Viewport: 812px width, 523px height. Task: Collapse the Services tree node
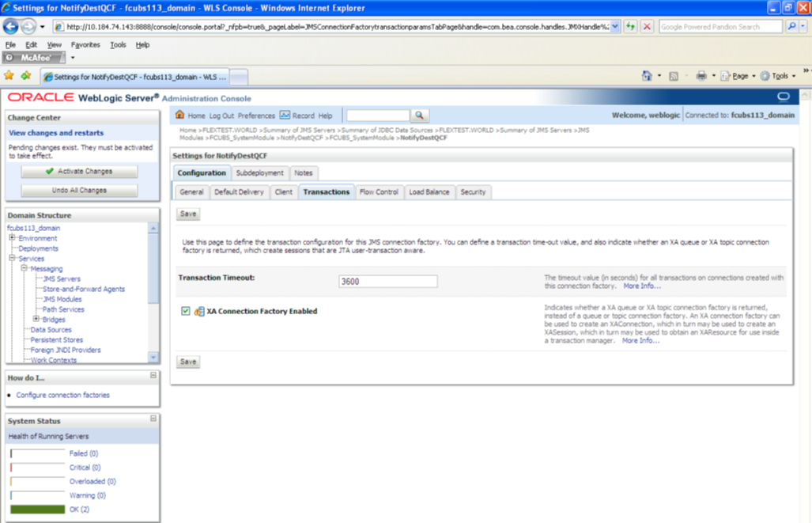pyautogui.click(x=11, y=258)
